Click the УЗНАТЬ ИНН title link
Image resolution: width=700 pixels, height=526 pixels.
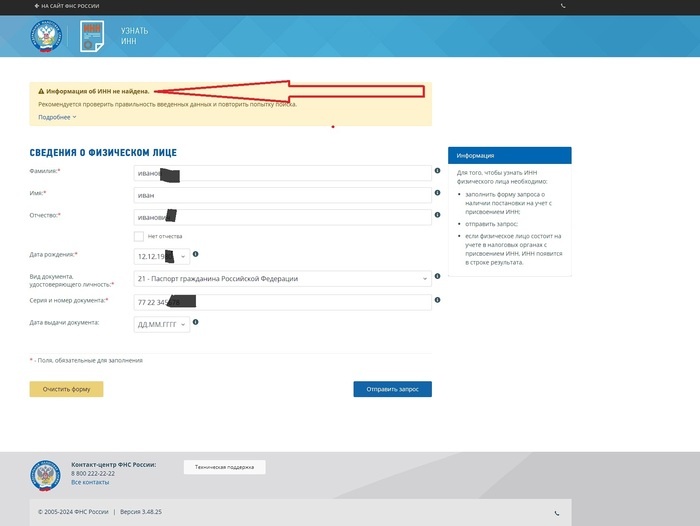(x=134, y=36)
